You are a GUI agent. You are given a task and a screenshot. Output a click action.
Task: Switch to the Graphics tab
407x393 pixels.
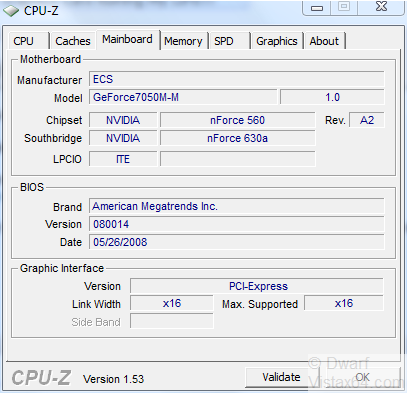point(277,41)
